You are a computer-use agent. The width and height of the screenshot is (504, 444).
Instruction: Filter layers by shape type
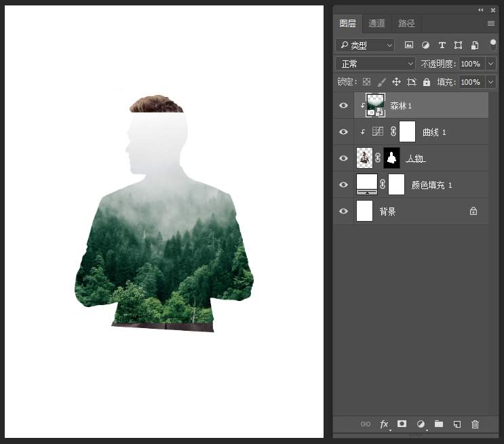tap(458, 45)
